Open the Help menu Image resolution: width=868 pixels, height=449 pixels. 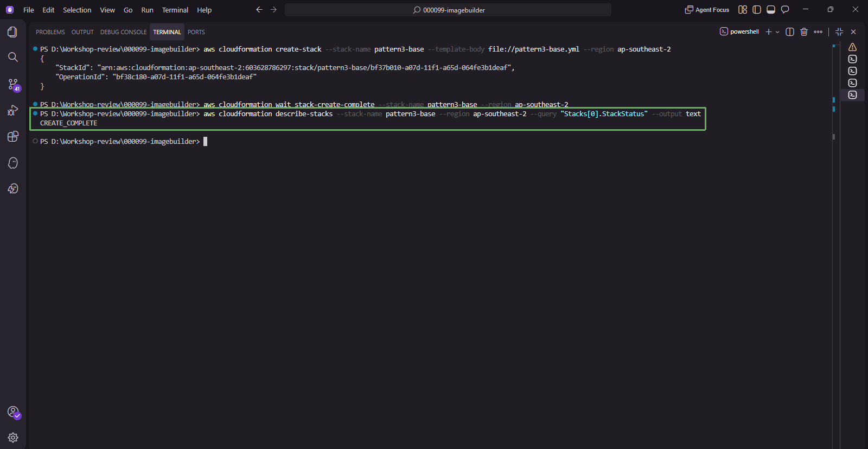205,10
